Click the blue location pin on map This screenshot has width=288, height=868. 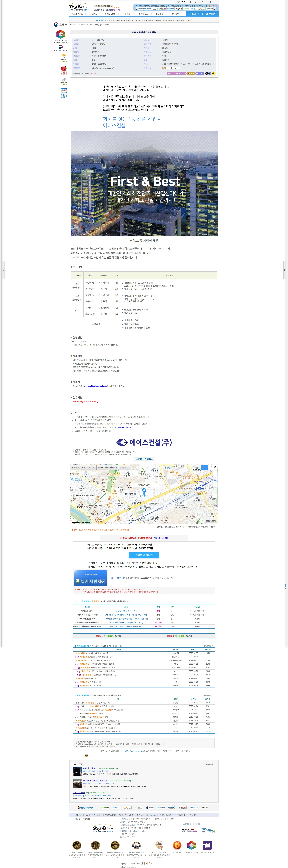[x=144, y=491]
